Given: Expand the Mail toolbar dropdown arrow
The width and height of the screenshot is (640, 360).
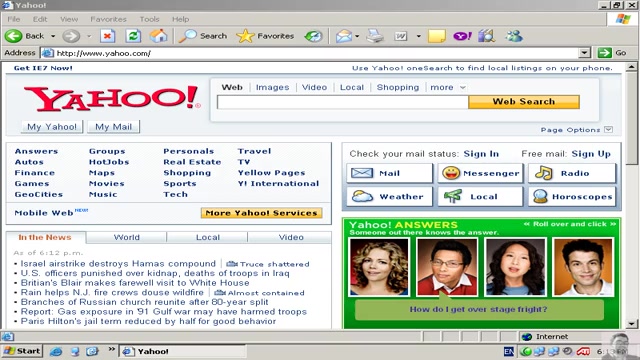Looking at the screenshot, I should pos(357,36).
